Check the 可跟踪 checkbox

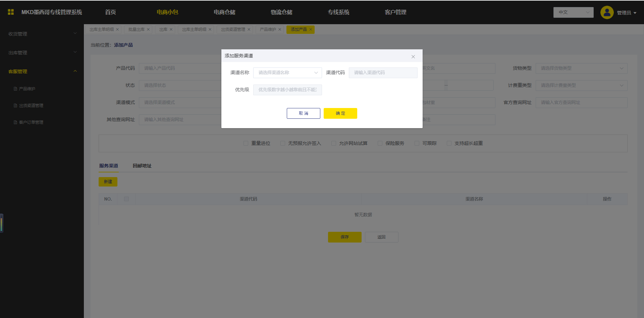coord(417,143)
